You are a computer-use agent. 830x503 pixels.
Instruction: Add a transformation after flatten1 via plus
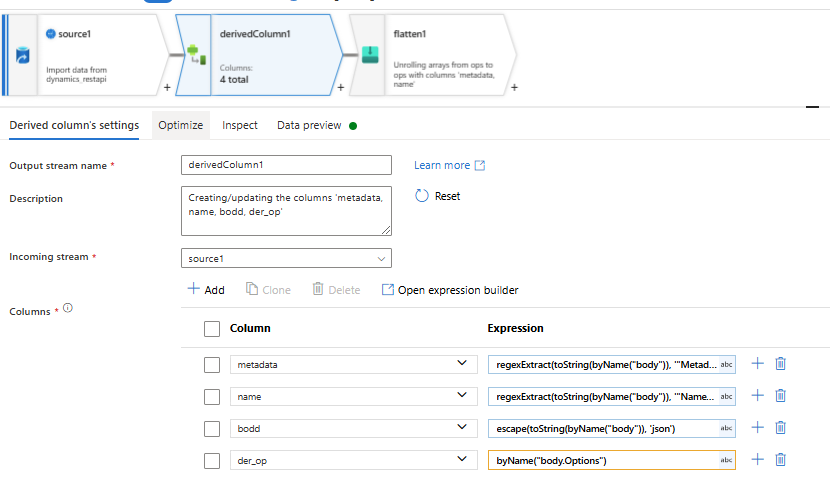click(515, 87)
